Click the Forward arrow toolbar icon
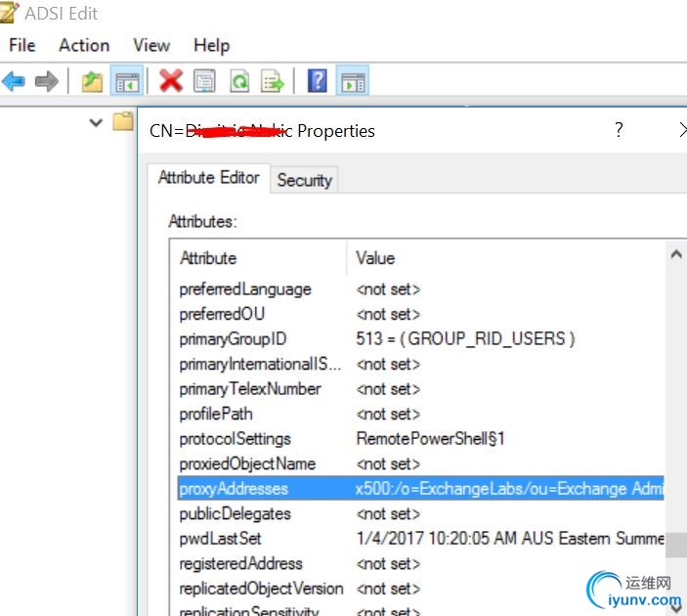687x616 pixels. point(47,81)
